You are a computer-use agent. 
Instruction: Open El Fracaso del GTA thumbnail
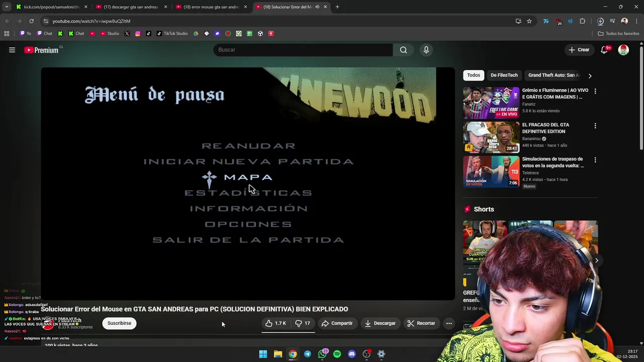click(491, 137)
